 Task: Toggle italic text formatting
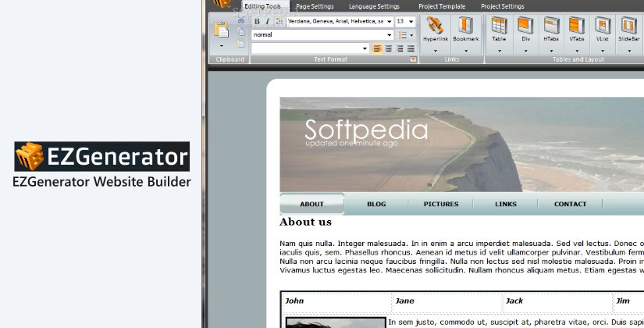pos(268,22)
